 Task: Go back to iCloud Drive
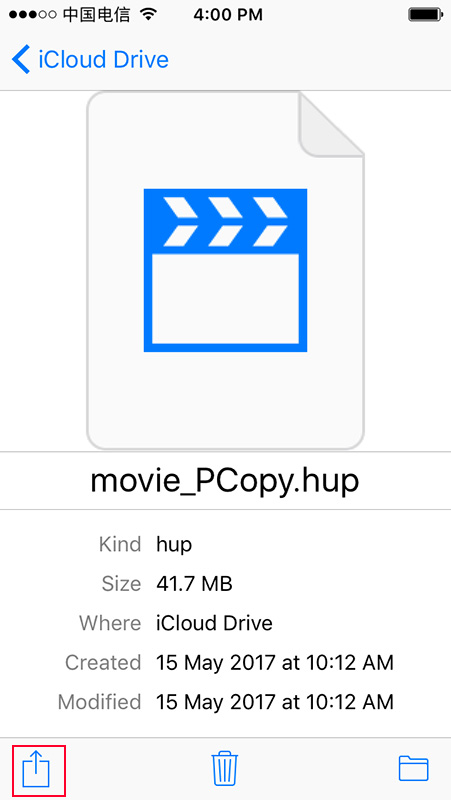click(x=90, y=60)
